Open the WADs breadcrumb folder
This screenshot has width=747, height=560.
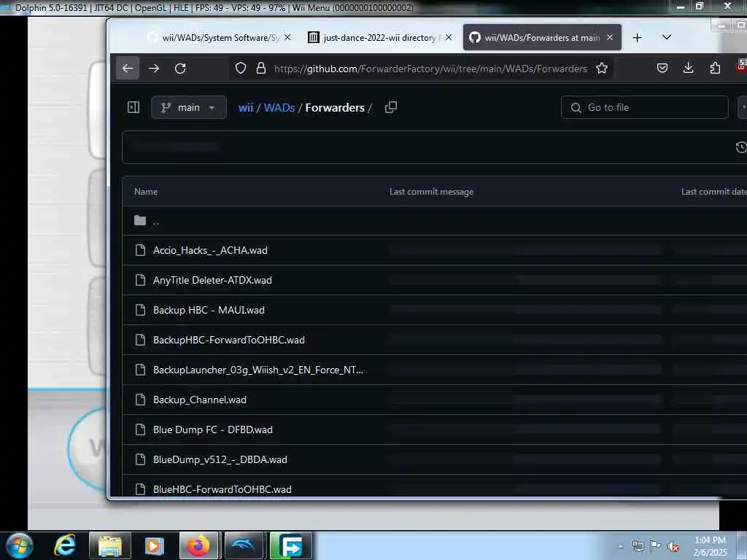click(x=279, y=108)
